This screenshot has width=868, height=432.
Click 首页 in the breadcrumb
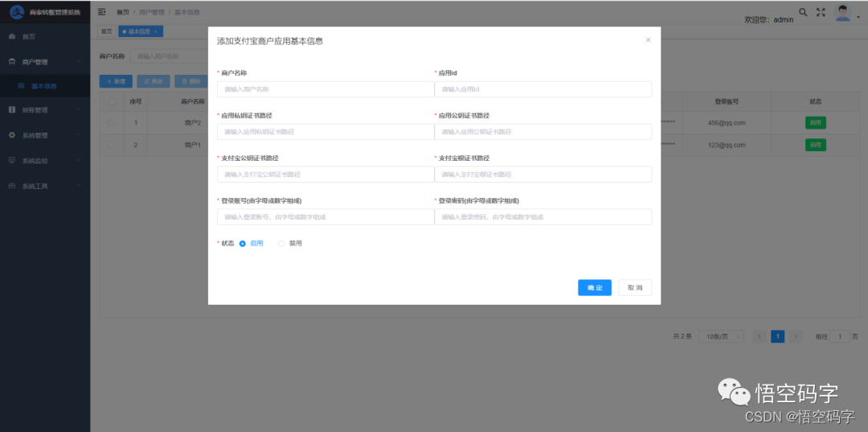[123, 12]
